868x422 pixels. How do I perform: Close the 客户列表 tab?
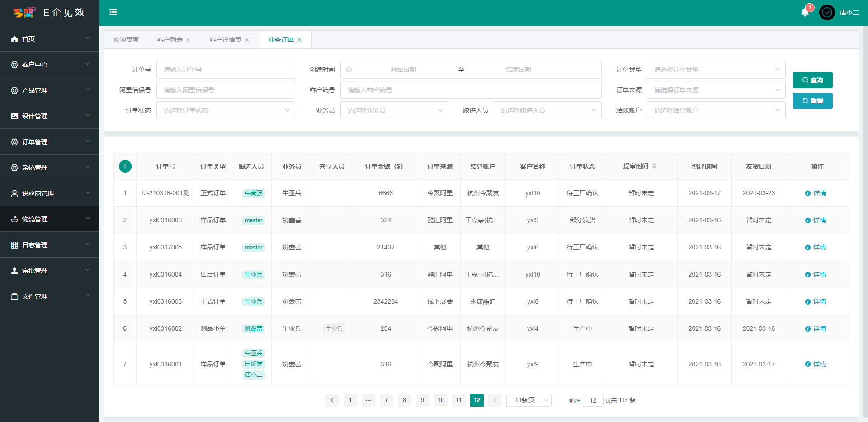[189, 40]
